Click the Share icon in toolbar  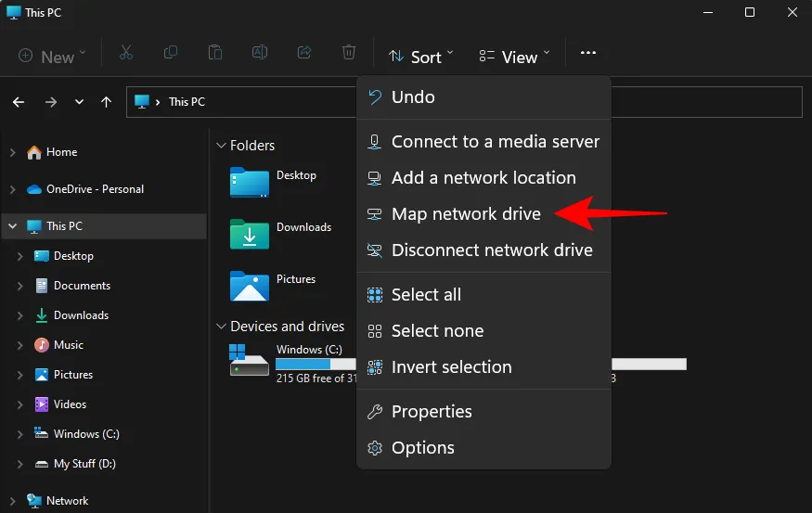pos(304,54)
